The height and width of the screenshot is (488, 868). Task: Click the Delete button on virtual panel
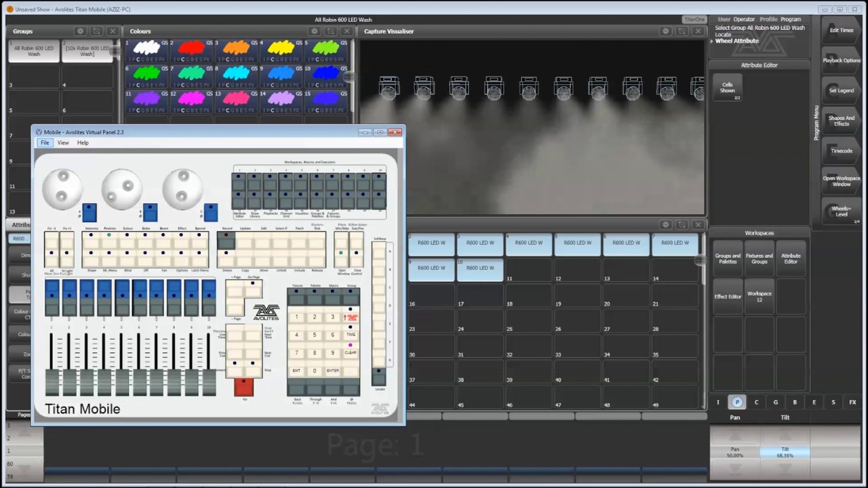coord(226,258)
